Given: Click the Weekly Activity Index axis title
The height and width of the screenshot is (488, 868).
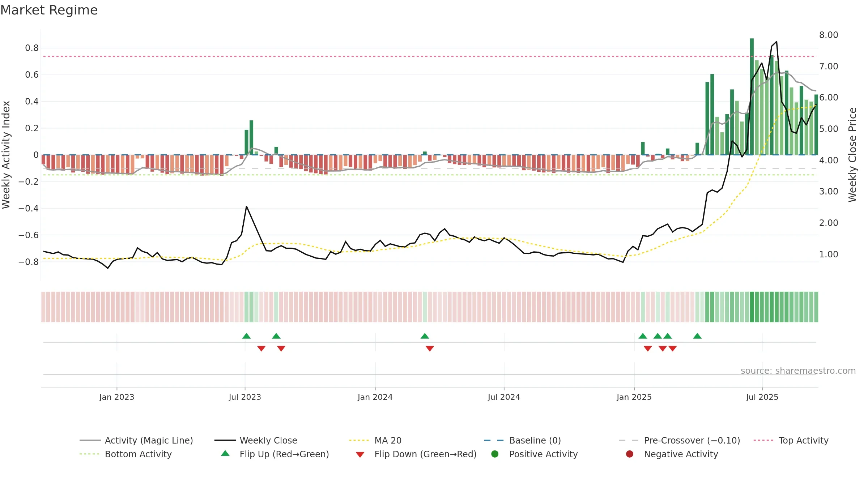Looking at the screenshot, I should coord(6,155).
